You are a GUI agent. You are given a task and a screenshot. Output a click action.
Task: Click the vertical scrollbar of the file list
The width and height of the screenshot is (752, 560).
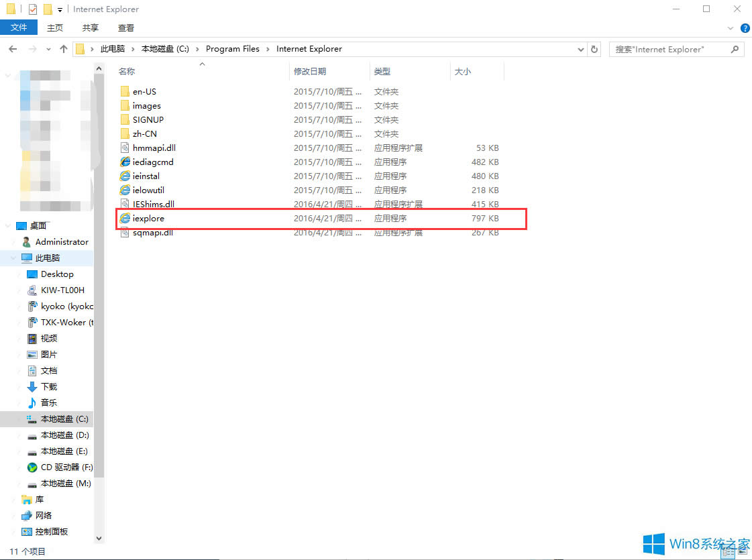(x=99, y=302)
